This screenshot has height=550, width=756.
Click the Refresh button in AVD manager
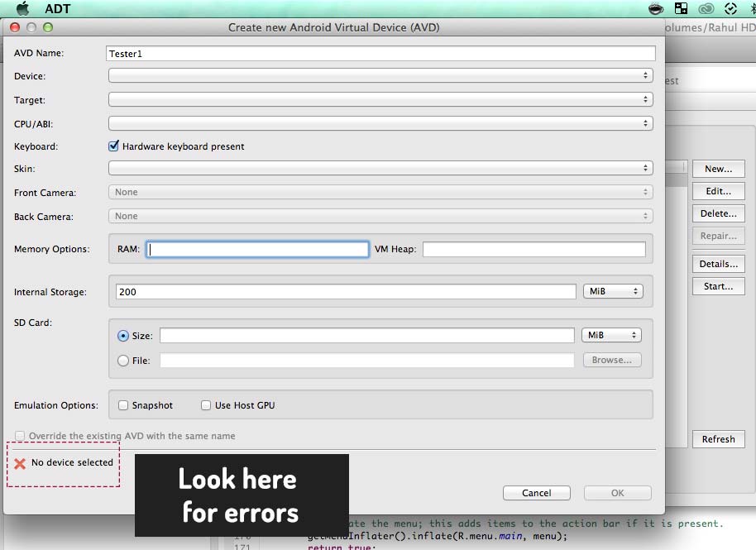pyautogui.click(x=718, y=439)
